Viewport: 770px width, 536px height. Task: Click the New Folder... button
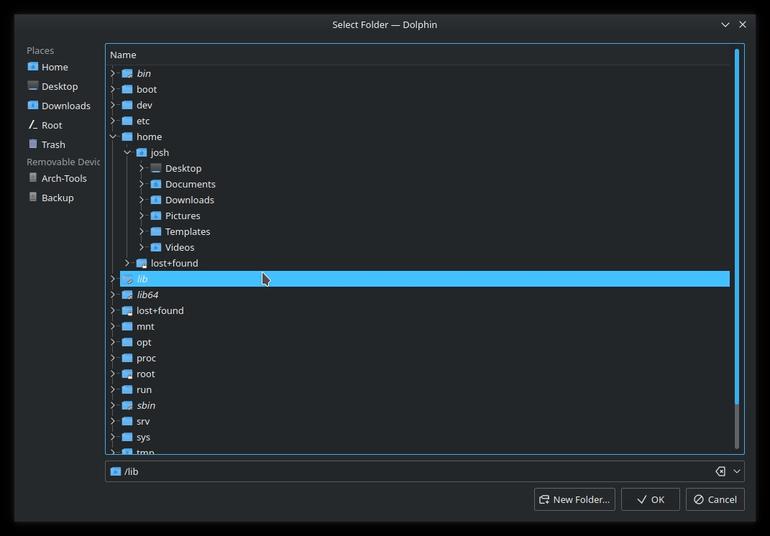575,500
